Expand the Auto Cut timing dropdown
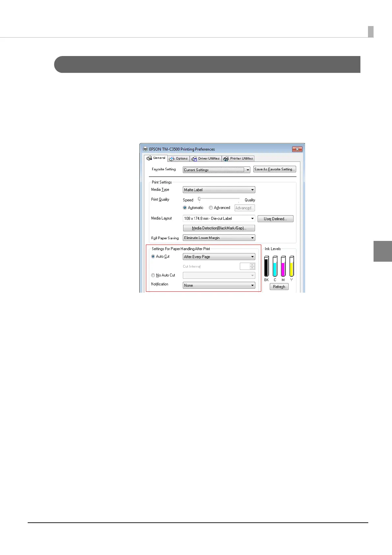The image size is (392, 555). point(219,257)
